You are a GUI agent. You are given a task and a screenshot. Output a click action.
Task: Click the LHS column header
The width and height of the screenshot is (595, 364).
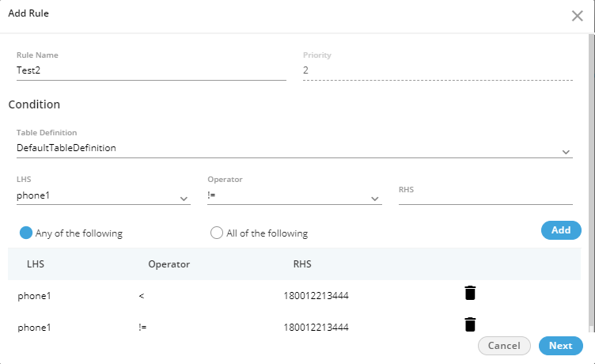coord(36,264)
